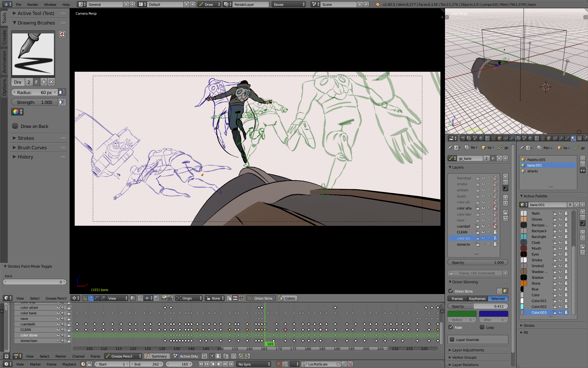Click the brush preview thumbnail

pos(33,54)
